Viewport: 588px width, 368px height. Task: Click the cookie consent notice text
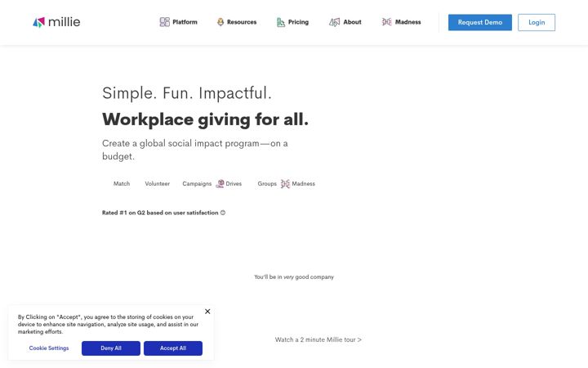[x=108, y=324]
